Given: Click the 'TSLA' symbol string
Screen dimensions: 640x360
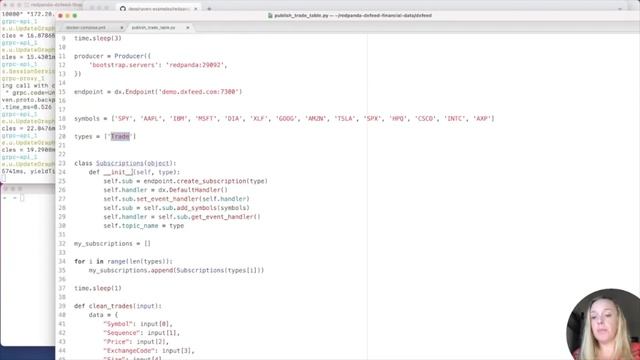Looking at the screenshot, I should coord(344,119).
